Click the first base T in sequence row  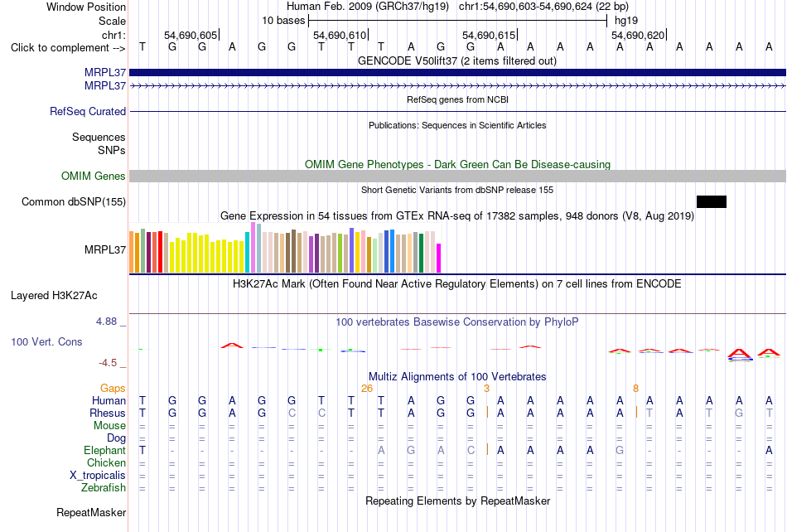(142, 47)
